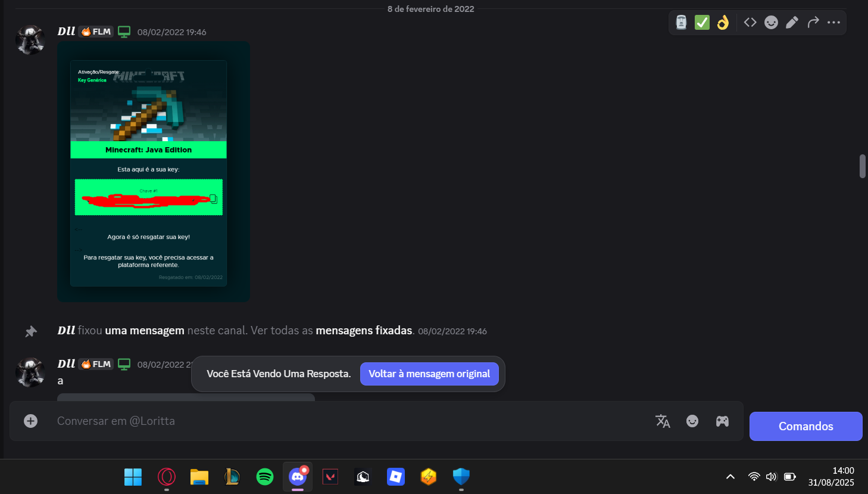Image resolution: width=868 pixels, height=494 pixels.
Task: Click the FLM server tag on the top message
Action: 96,32
